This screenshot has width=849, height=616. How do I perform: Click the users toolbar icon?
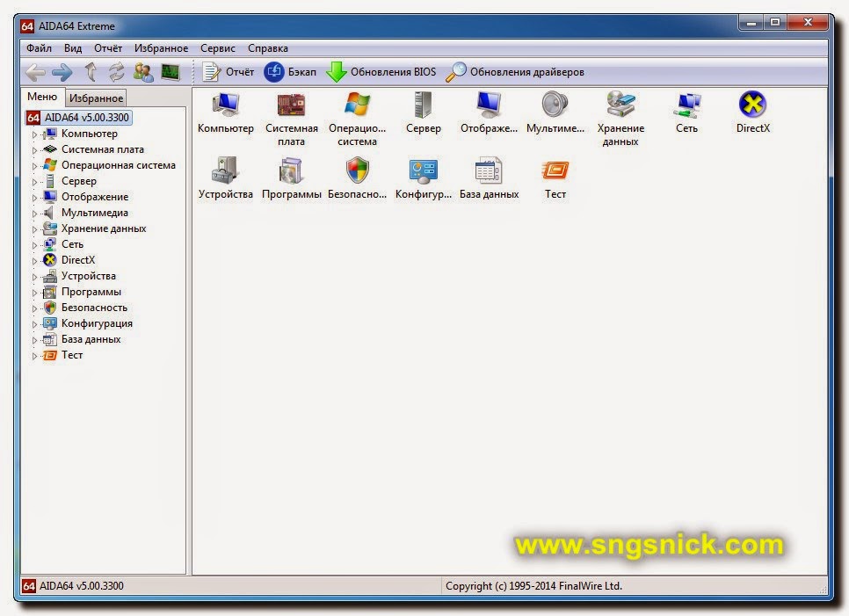pyautogui.click(x=143, y=72)
